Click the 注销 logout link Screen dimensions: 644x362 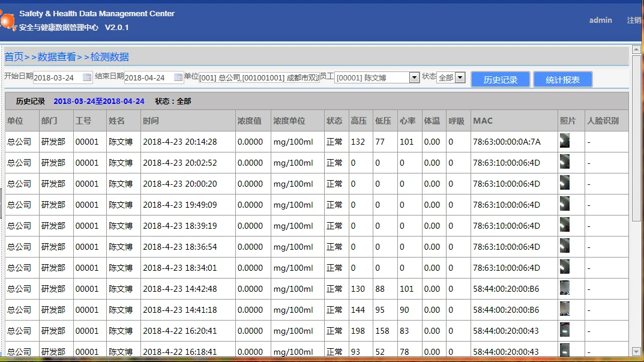pos(634,20)
